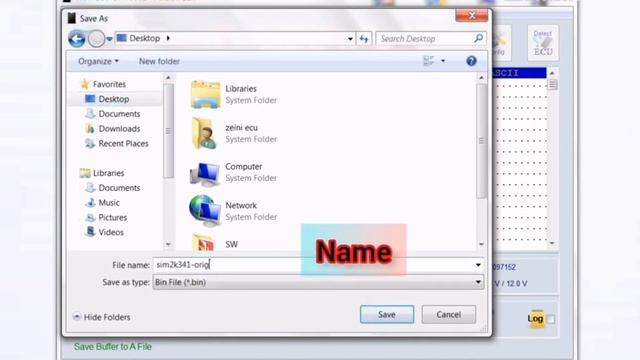Image resolution: width=640 pixels, height=360 pixels.
Task: Click the Videos icon in sidebar
Action: click(90, 232)
